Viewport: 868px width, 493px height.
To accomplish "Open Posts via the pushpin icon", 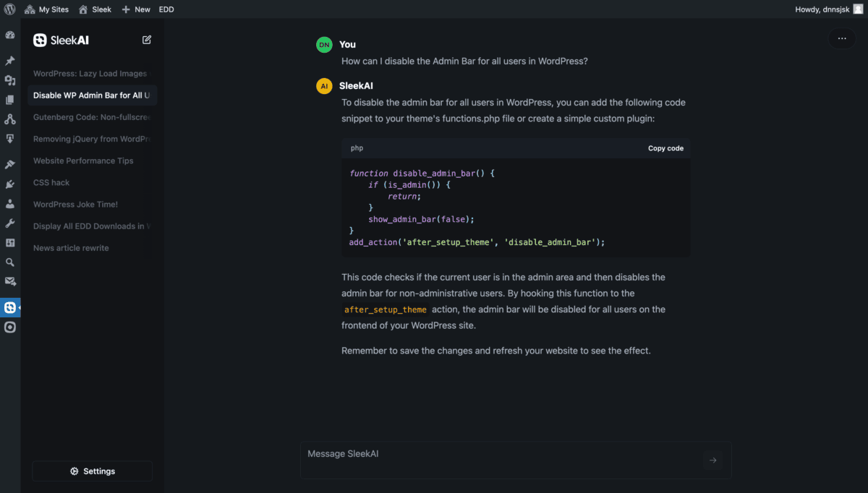I will click(x=10, y=61).
